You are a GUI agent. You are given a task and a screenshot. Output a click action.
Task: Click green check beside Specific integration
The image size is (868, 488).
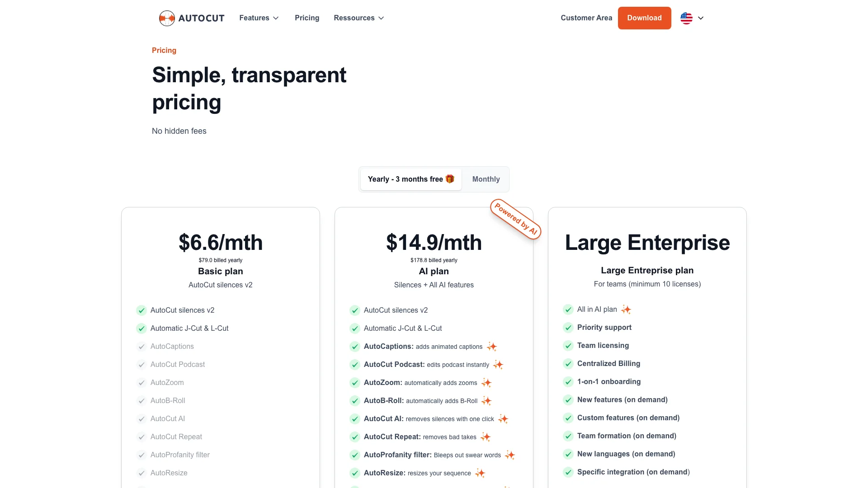click(x=568, y=472)
